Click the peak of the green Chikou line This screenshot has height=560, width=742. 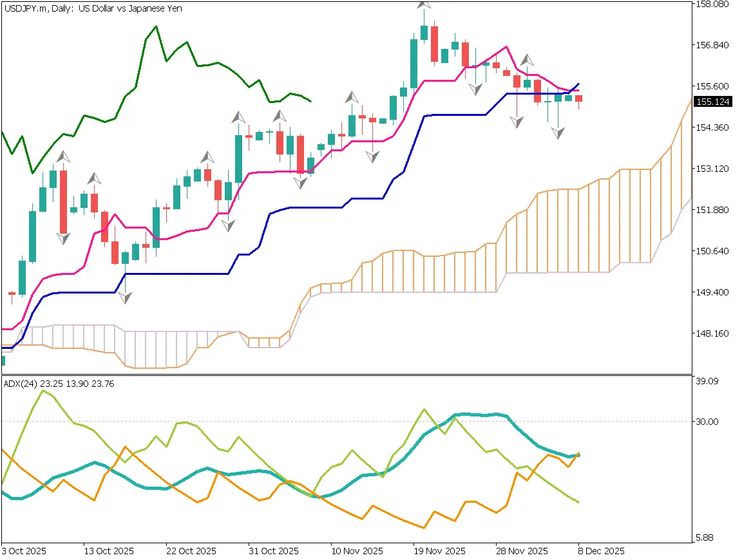click(156, 27)
